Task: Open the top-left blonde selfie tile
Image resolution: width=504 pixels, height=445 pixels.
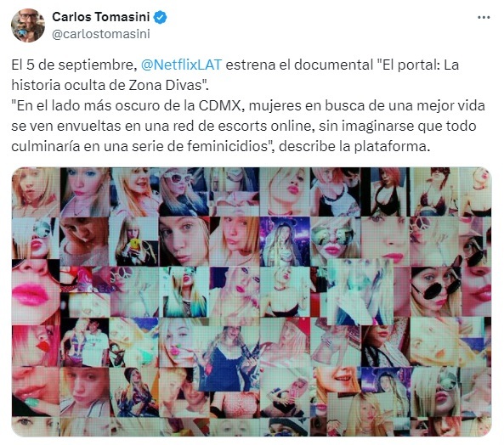Action: pyautogui.click(x=36, y=192)
